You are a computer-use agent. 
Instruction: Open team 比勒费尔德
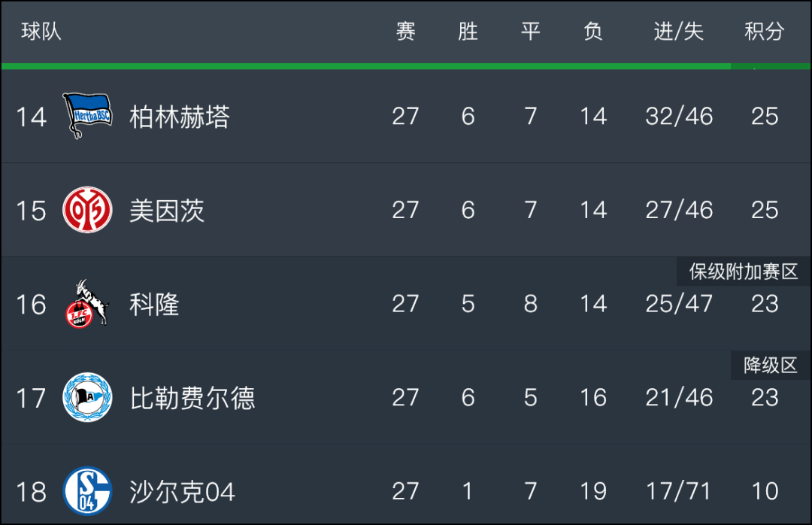[x=192, y=398]
